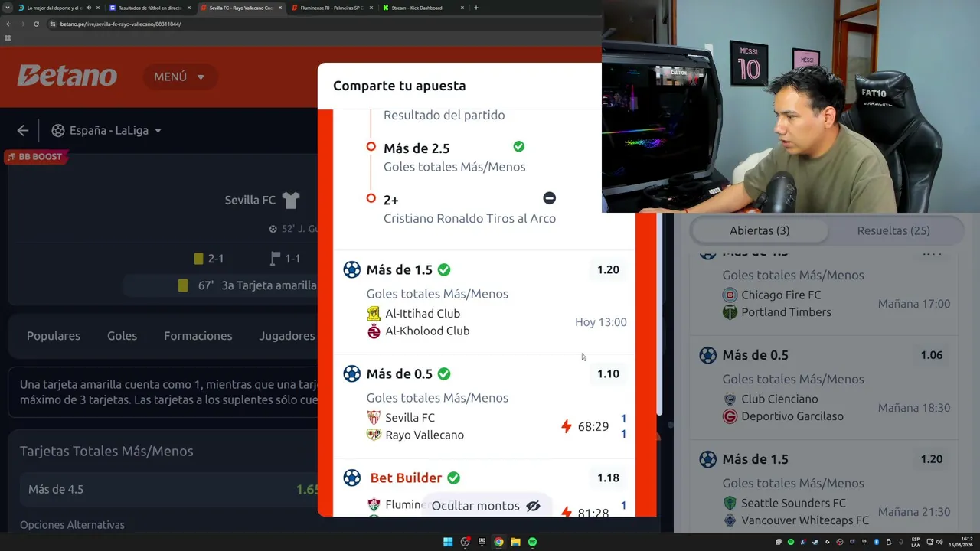The image size is (980, 551).
Task: Open File Explorer from the taskbar
Action: point(515,543)
